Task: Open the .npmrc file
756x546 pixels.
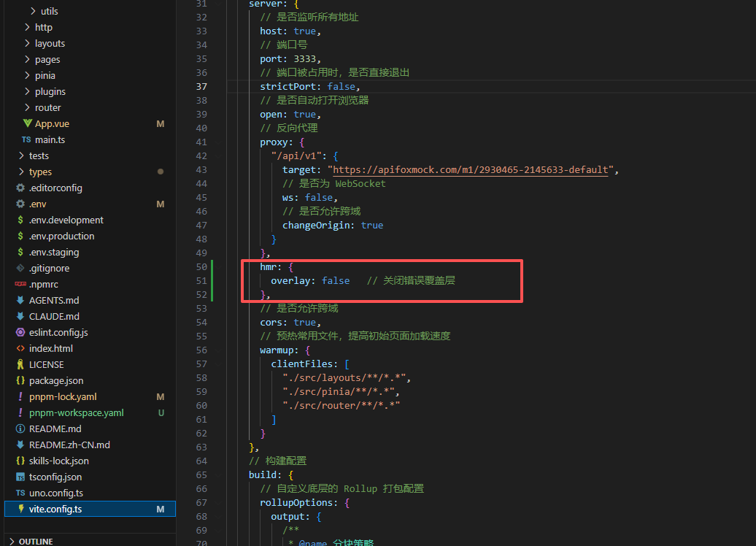Action: [43, 284]
